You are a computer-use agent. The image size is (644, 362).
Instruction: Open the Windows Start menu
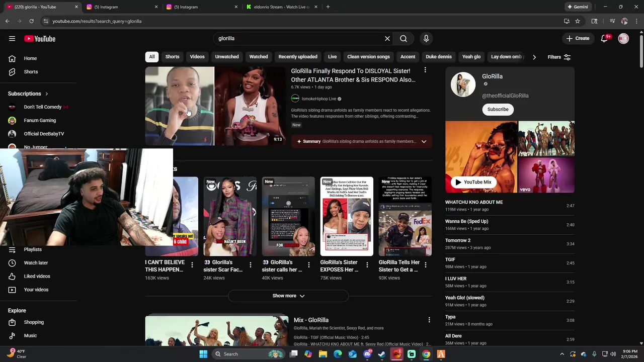pyautogui.click(x=203, y=354)
